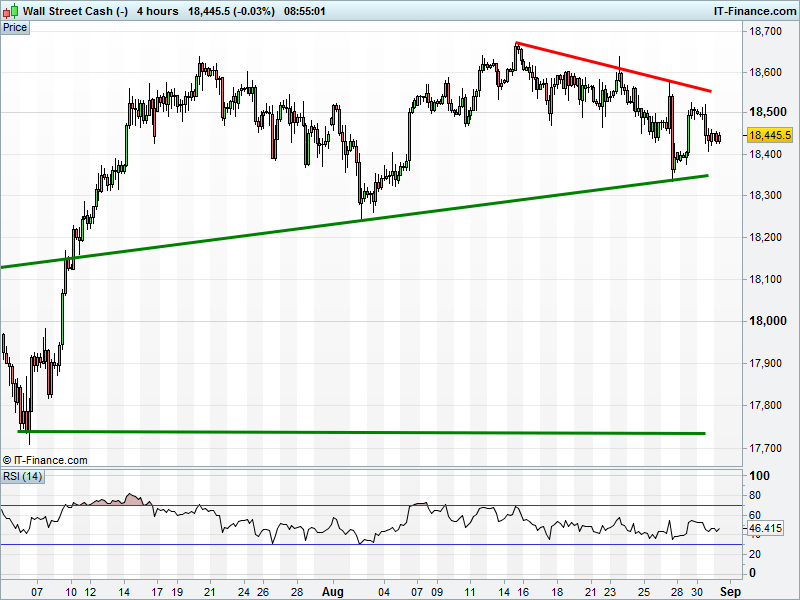The width and height of the screenshot is (800, 600).
Task: Click the 18,500 price axis label
Action: coord(767,112)
